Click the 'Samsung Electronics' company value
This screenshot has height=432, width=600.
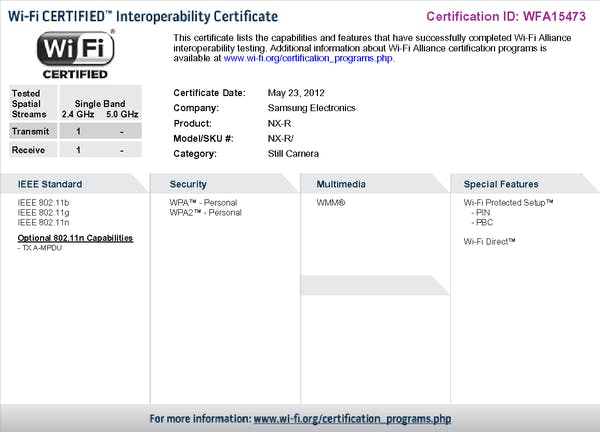311,108
